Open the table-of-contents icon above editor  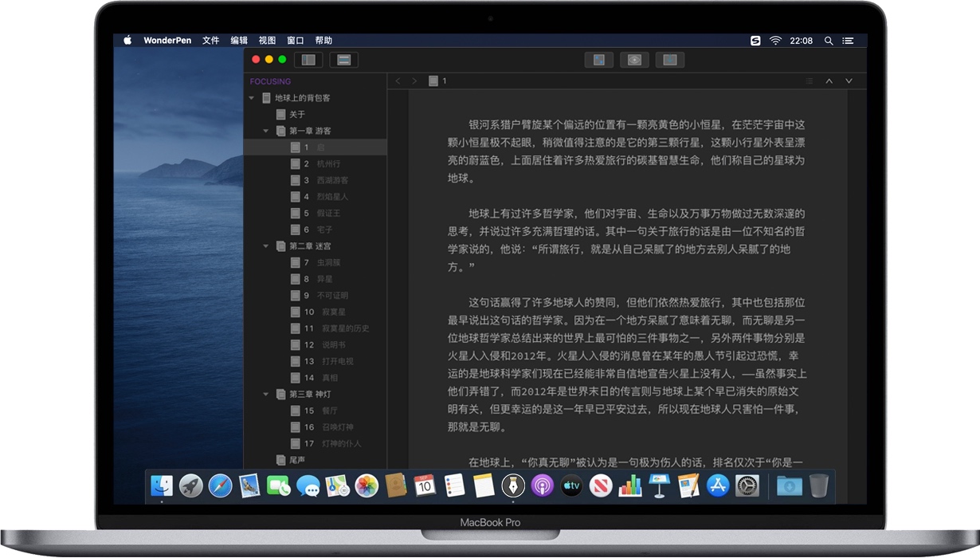pos(808,81)
